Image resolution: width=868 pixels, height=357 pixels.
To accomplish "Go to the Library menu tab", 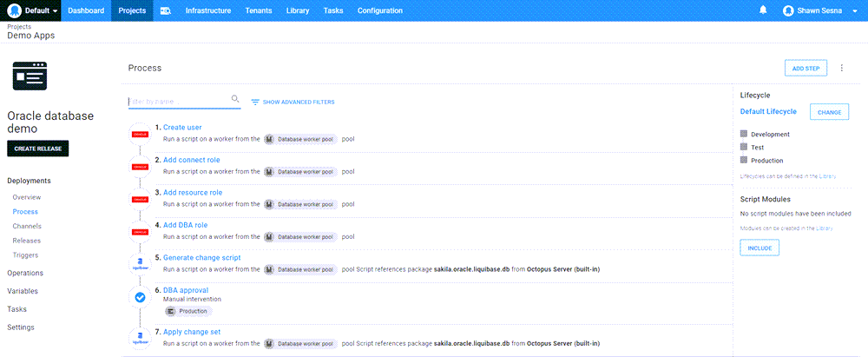I will click(298, 10).
